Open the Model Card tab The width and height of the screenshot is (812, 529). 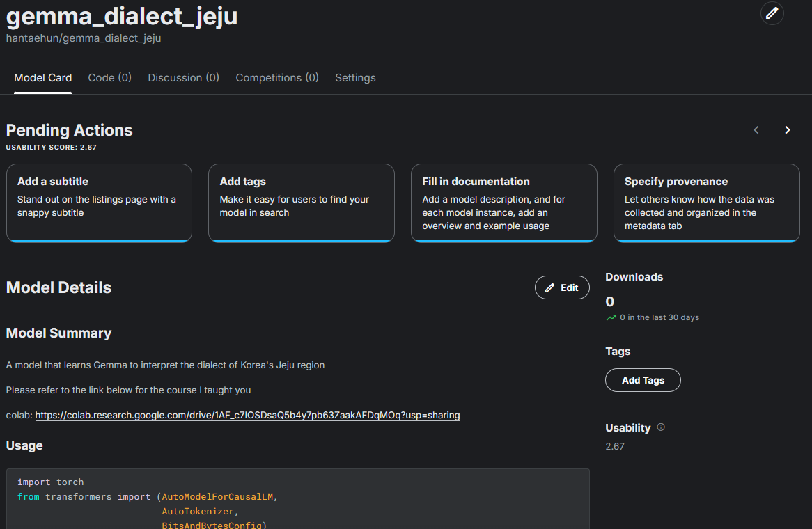tap(42, 78)
